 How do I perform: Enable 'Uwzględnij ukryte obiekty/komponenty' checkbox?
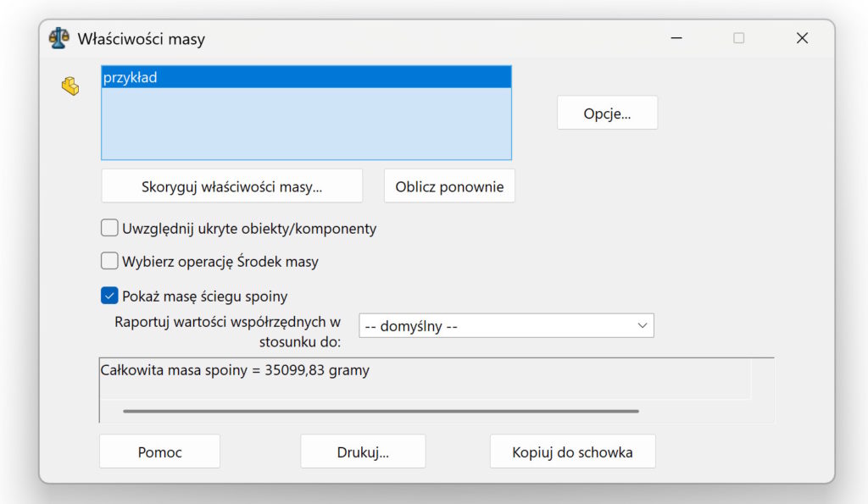109,228
